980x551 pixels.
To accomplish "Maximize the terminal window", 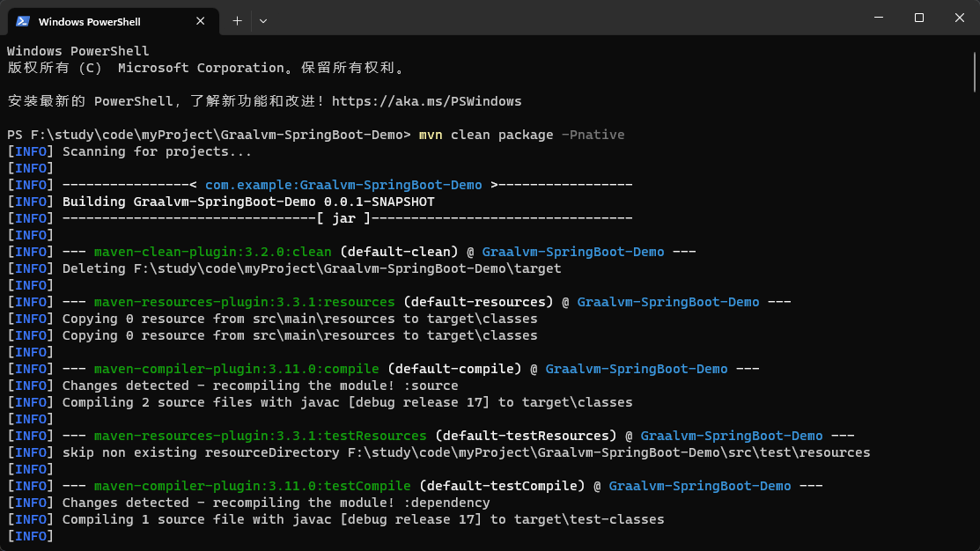I will (918, 18).
